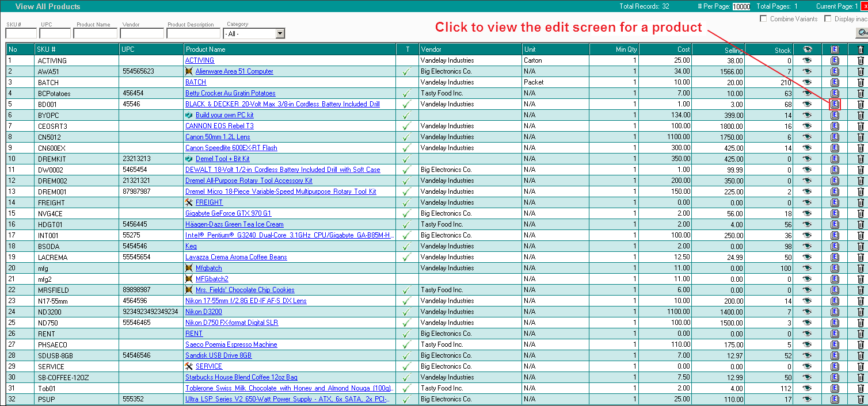Image resolution: width=868 pixels, height=406 pixels.
Task: Click the SKU # filter input field
Action: [x=21, y=33]
